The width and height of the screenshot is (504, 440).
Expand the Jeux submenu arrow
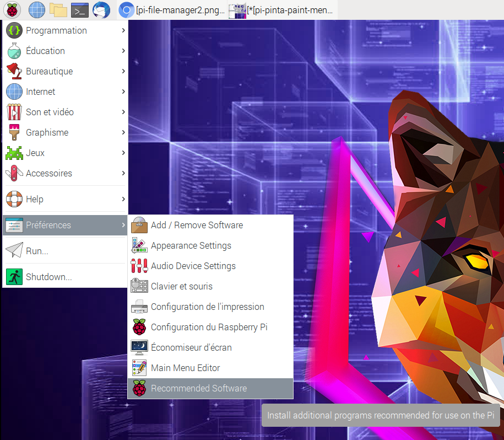pos(123,153)
